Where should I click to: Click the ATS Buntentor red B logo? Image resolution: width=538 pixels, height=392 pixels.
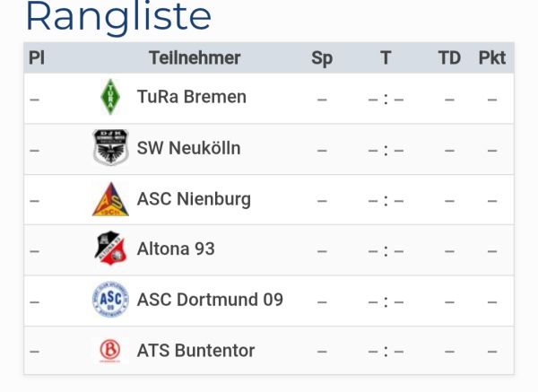point(109,351)
